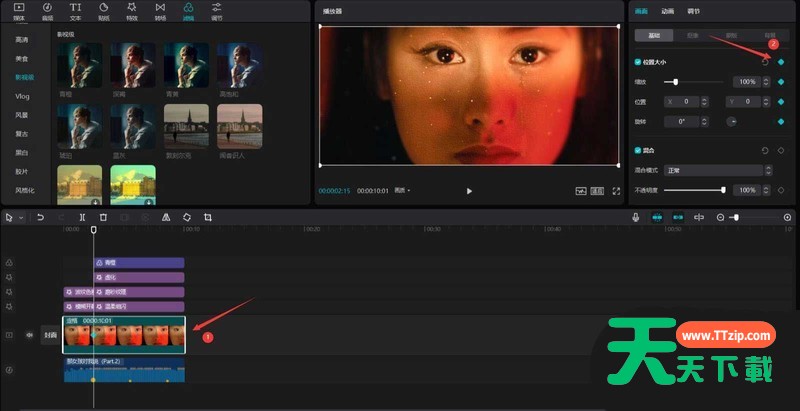This screenshot has width=800, height=411.
Task: Click the undo arrow in timeline toolbar
Action: coord(40,217)
